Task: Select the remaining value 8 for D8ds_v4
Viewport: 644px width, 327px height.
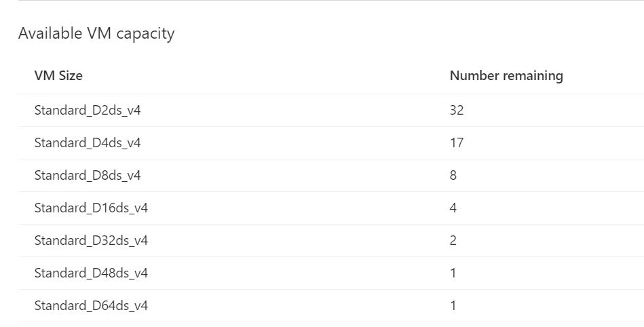Action: tap(453, 175)
